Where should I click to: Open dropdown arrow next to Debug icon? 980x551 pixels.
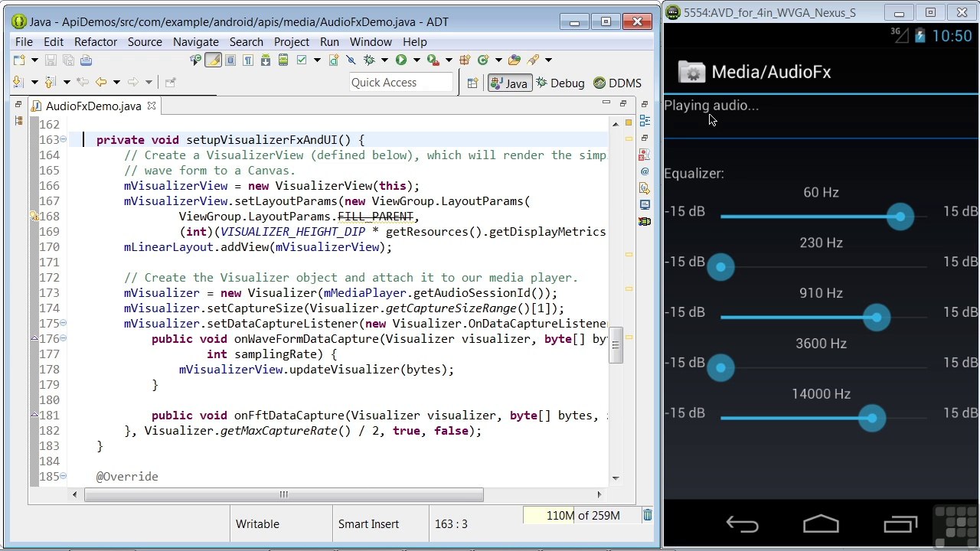tap(384, 60)
